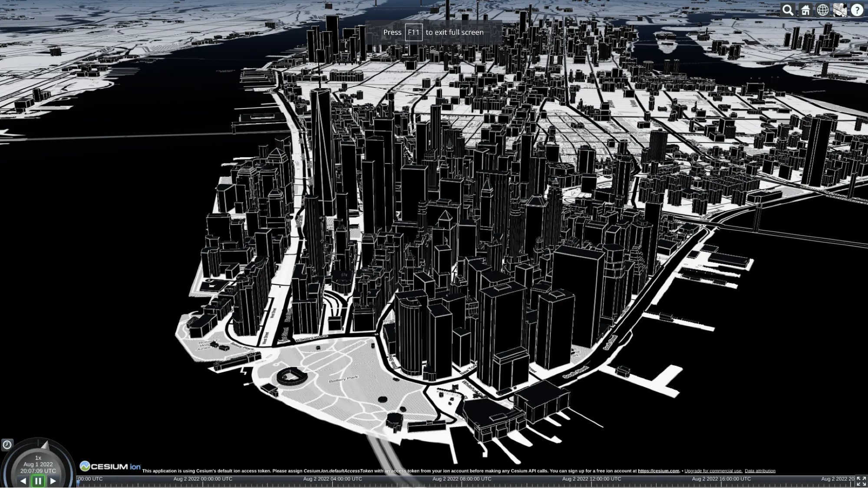Click the play forward arrow button
Image resolution: width=868 pixels, height=488 pixels.
(53, 481)
